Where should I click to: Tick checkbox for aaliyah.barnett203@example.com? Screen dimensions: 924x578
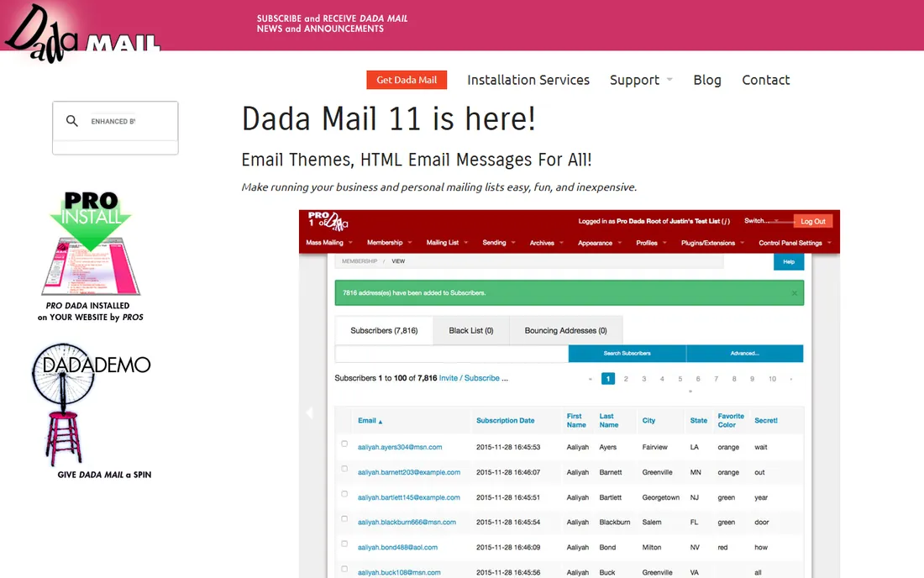344,469
